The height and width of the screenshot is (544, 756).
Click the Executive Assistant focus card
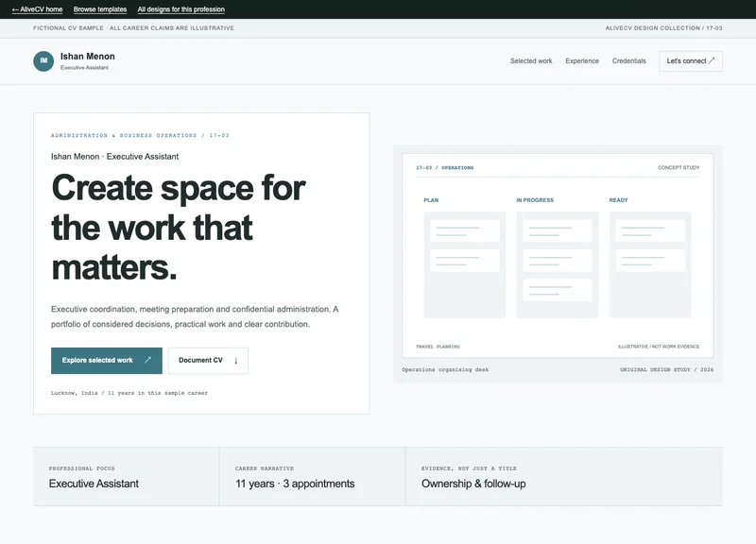126,477
